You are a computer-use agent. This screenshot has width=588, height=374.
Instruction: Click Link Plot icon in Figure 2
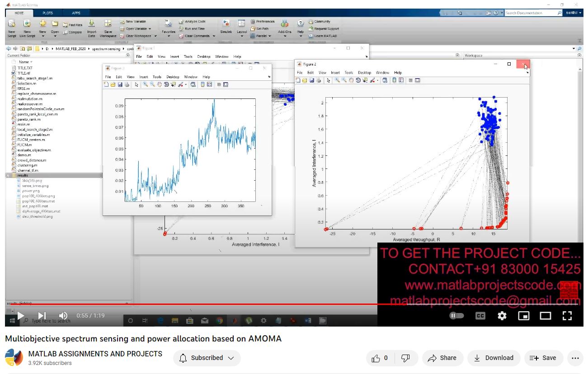(x=385, y=80)
